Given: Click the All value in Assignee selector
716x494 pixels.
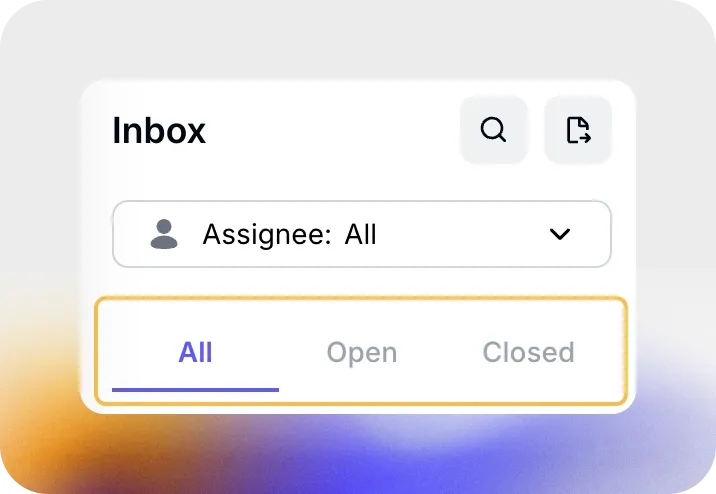Looking at the screenshot, I should (x=360, y=235).
